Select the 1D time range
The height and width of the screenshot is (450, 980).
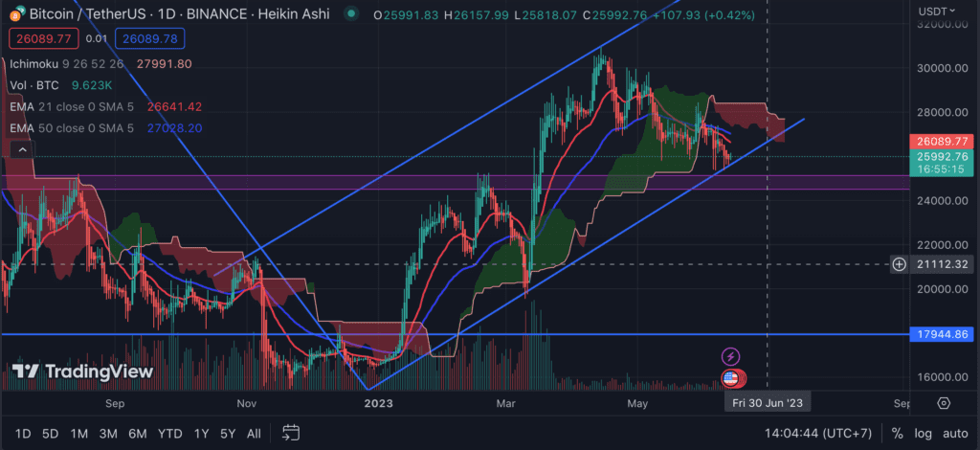[x=23, y=433]
